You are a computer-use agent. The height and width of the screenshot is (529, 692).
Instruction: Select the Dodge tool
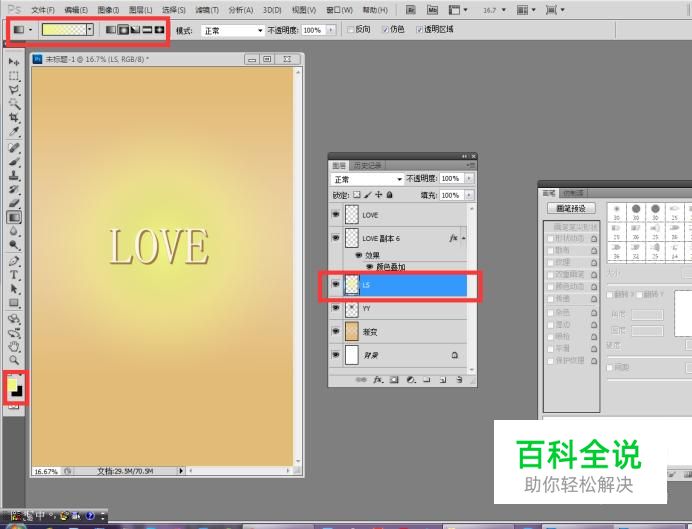pyautogui.click(x=14, y=245)
